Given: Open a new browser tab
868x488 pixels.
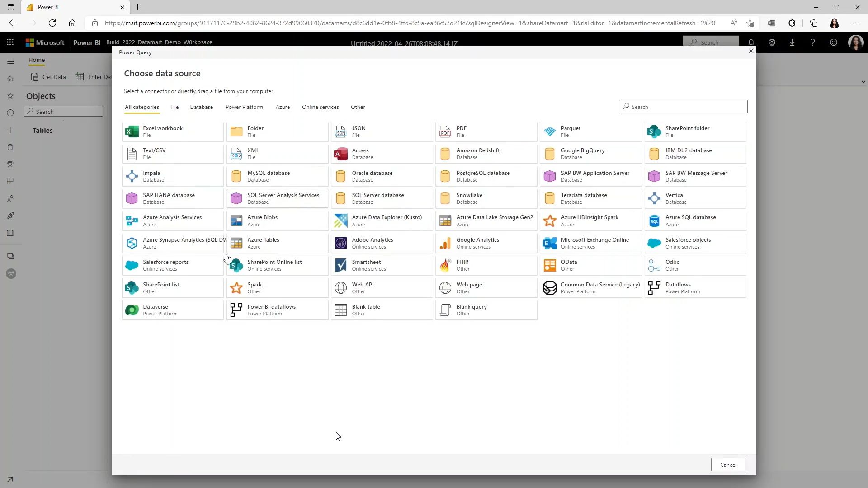Looking at the screenshot, I should pos(138,7).
